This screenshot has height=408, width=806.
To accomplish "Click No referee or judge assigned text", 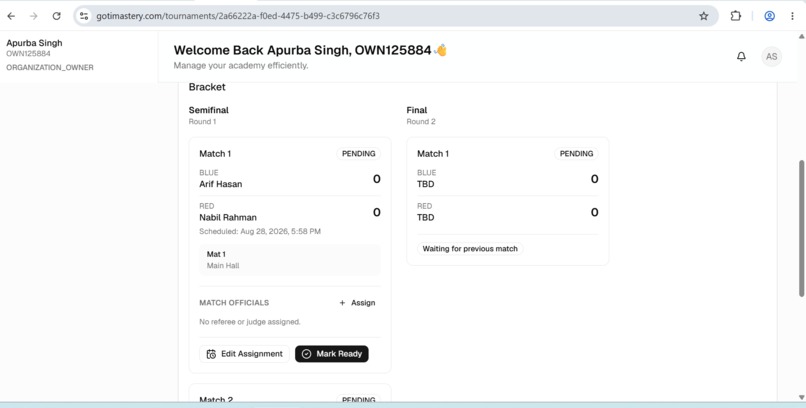I will coord(250,322).
